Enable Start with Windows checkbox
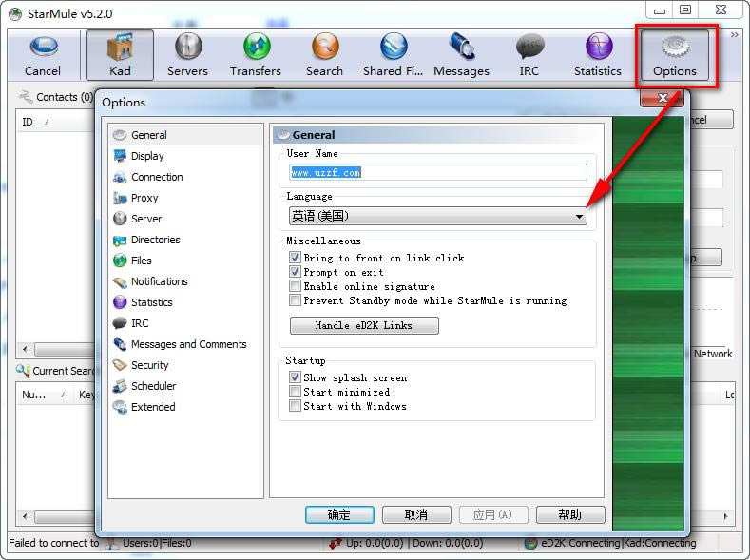This screenshot has width=750, height=560. 295,406
